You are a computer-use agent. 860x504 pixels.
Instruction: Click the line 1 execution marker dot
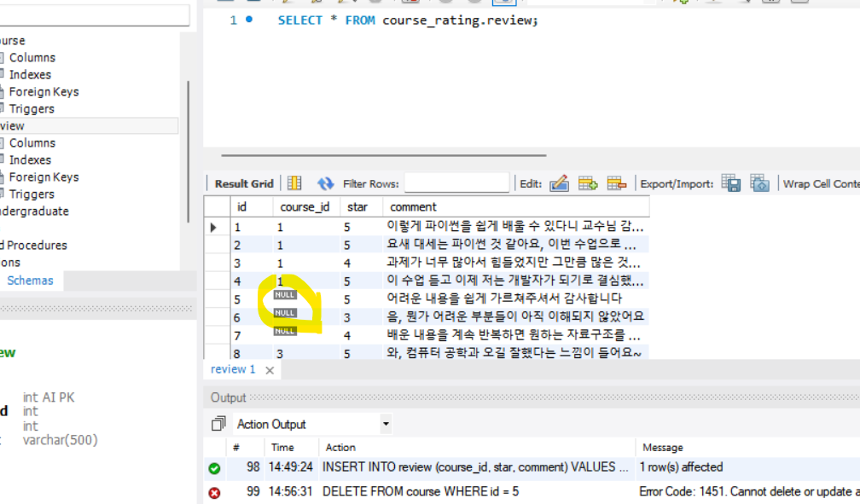[249, 20]
